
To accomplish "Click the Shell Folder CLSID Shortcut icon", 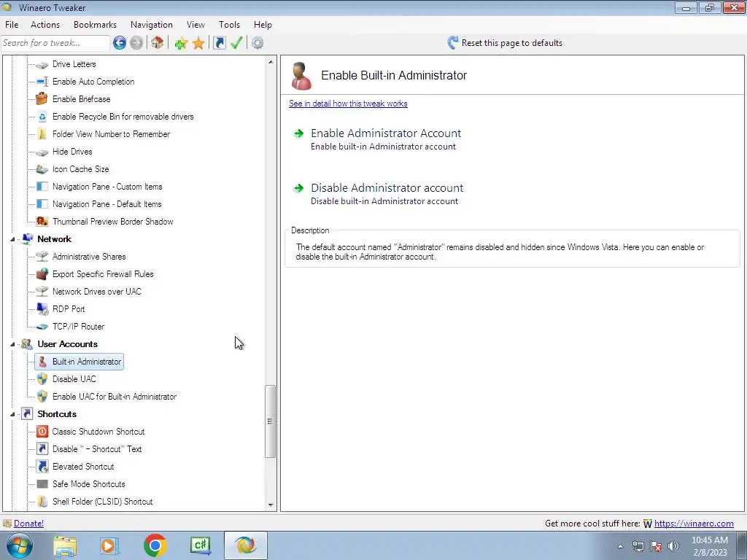I will pos(42,502).
